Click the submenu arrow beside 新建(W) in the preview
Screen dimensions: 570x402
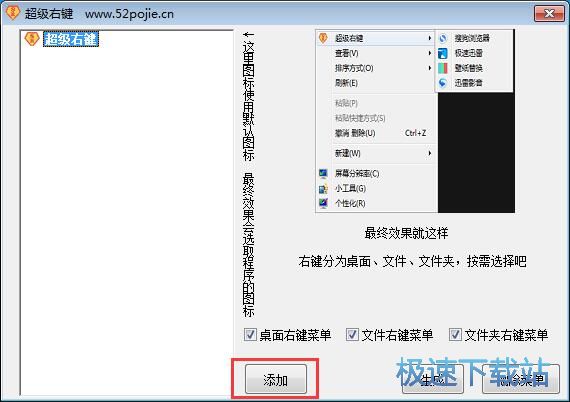coord(430,153)
